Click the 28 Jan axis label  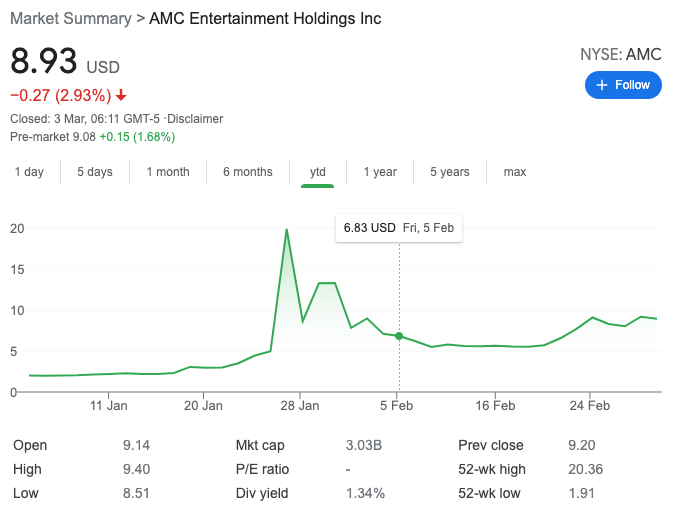coord(300,406)
